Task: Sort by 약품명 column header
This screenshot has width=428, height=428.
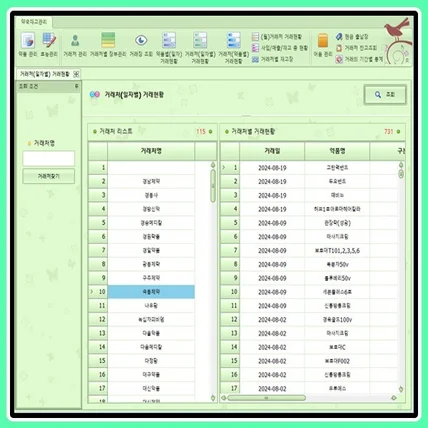Action: pos(337,151)
